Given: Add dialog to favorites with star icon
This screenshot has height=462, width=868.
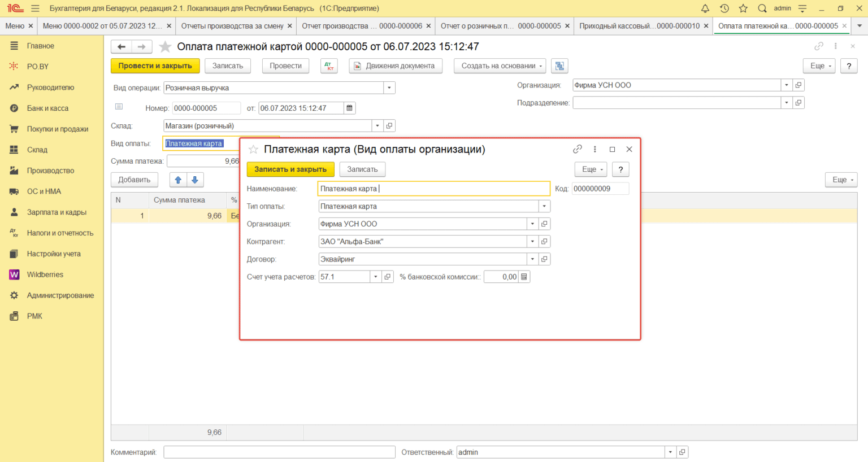Looking at the screenshot, I should 253,150.
